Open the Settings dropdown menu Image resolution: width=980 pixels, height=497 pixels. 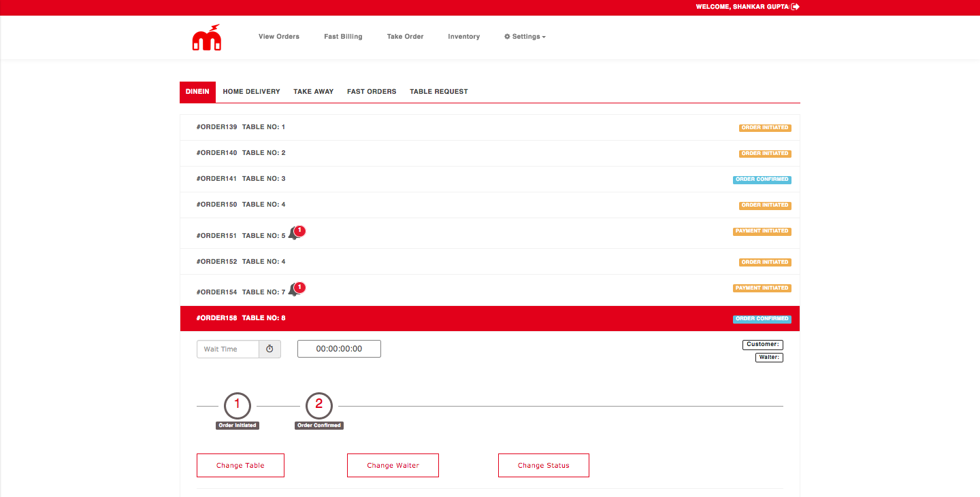[525, 37]
